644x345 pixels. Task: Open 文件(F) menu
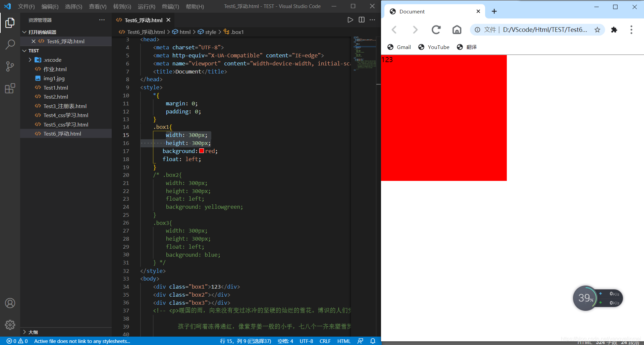pyautogui.click(x=26, y=6)
